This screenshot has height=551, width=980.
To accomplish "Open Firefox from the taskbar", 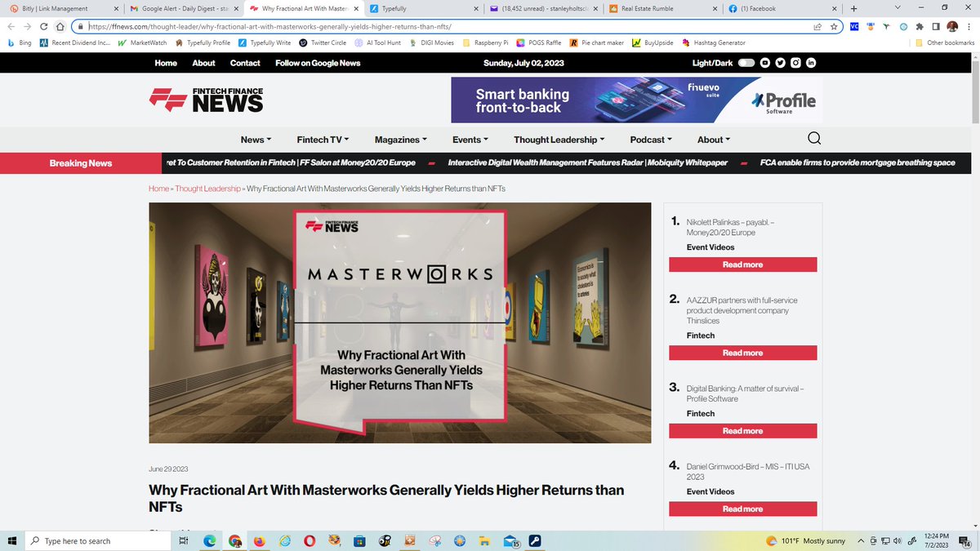I will click(260, 540).
